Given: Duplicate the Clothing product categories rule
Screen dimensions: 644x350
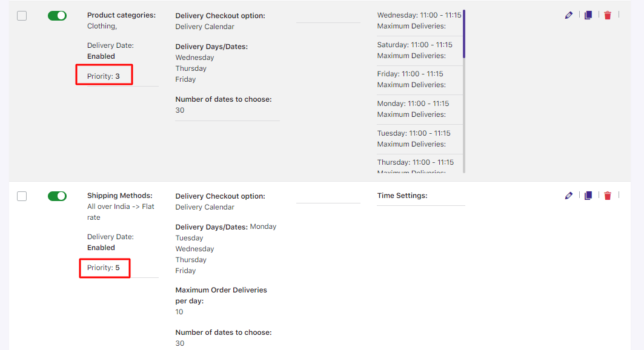Looking at the screenshot, I should coord(588,15).
